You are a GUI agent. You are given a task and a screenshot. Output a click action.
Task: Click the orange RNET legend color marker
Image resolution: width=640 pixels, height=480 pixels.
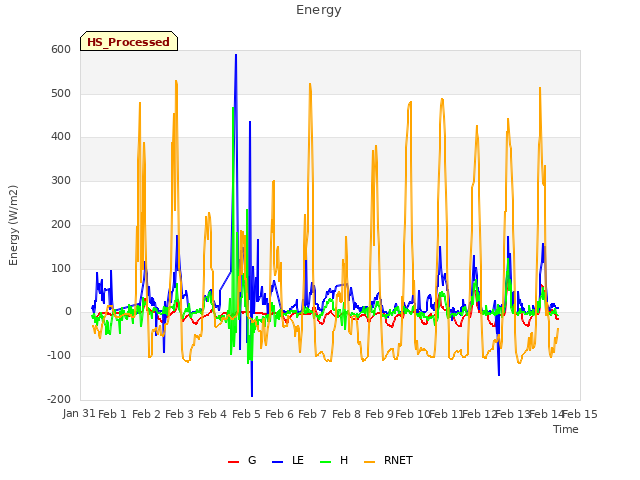369,462
